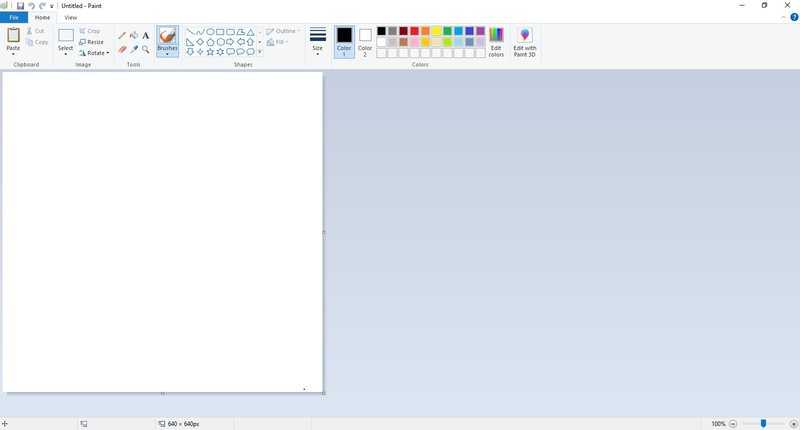Click the Undo arrow in the title bar
The height and width of the screenshot is (430, 800).
point(32,6)
